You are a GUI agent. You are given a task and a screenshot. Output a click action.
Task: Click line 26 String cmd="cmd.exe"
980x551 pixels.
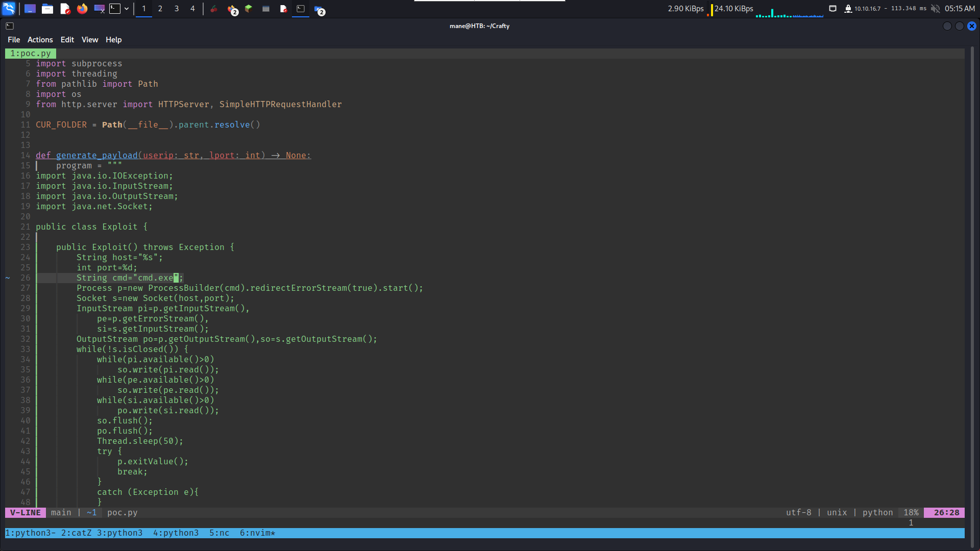coord(130,278)
